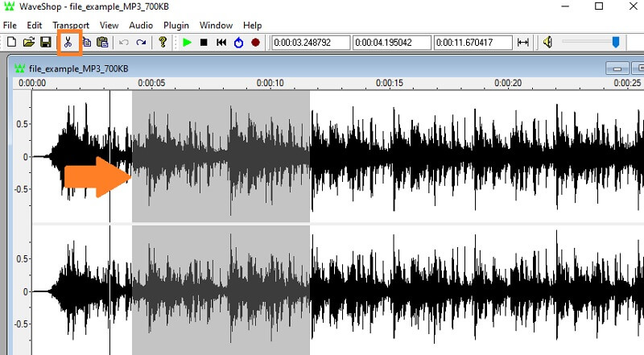
Task: Open the Help question mark icon
Action: click(163, 42)
